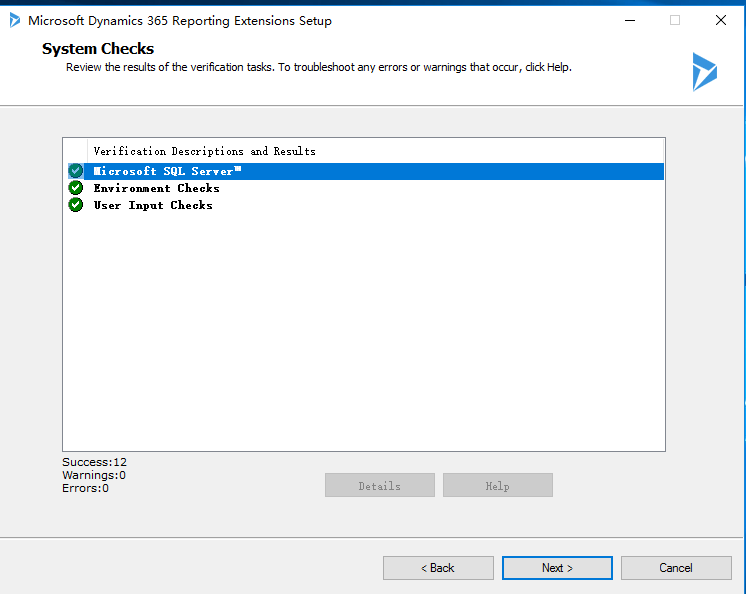Click the System Checks heading

point(98,49)
